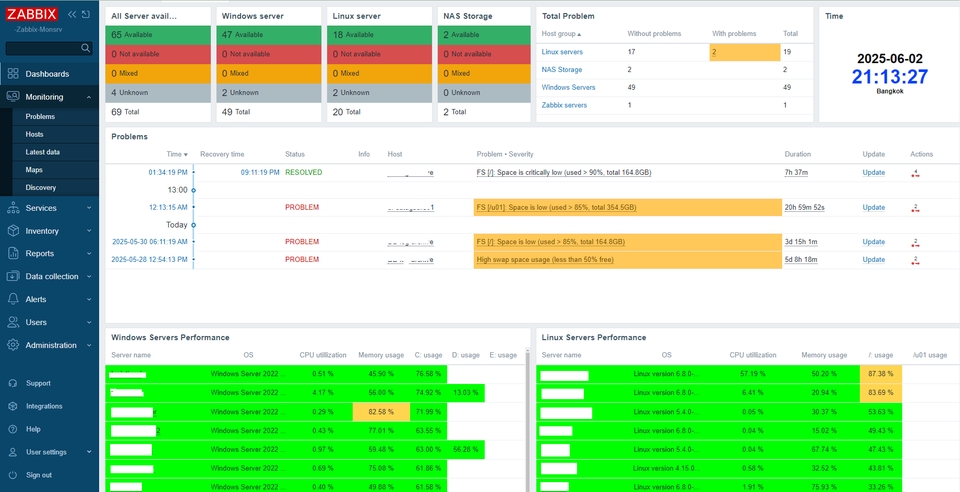This screenshot has width=960, height=492.
Task: Click the User settings person icon
Action: (13, 452)
